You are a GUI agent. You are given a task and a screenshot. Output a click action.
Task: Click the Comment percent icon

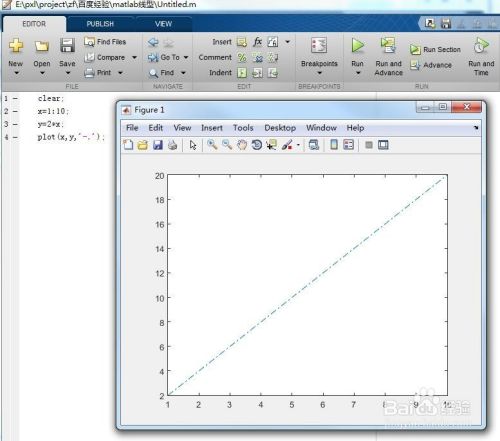242,57
